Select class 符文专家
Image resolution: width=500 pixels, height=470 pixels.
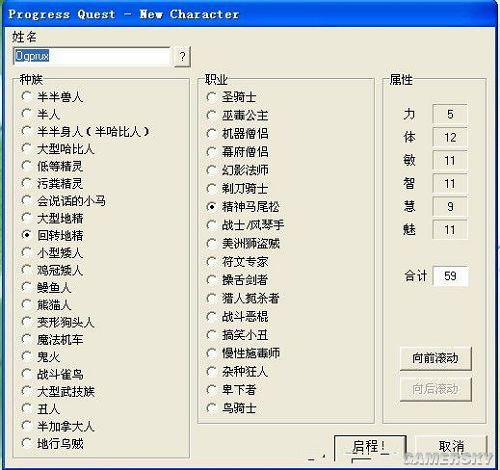point(237,262)
